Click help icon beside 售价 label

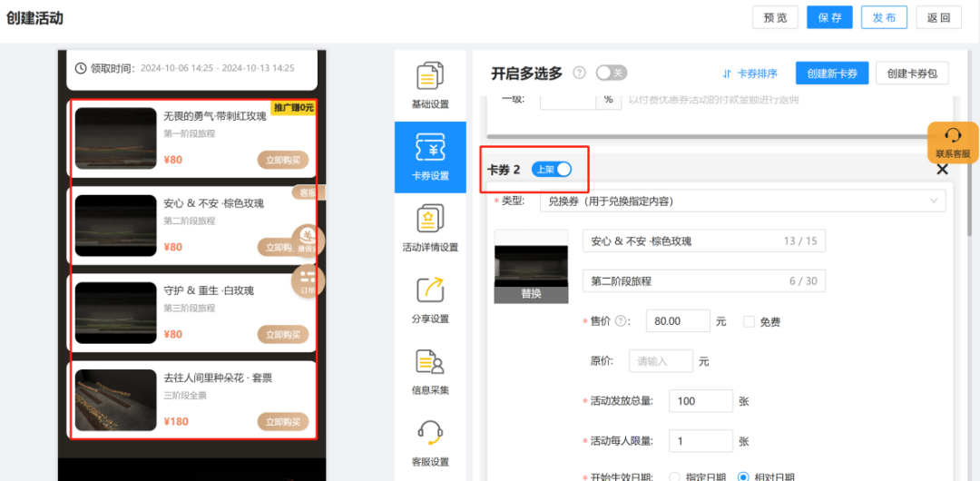(x=621, y=321)
